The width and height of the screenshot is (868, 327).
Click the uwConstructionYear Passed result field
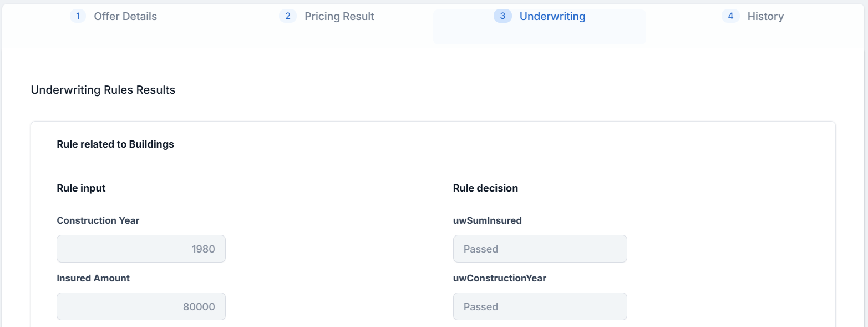pyautogui.click(x=540, y=306)
